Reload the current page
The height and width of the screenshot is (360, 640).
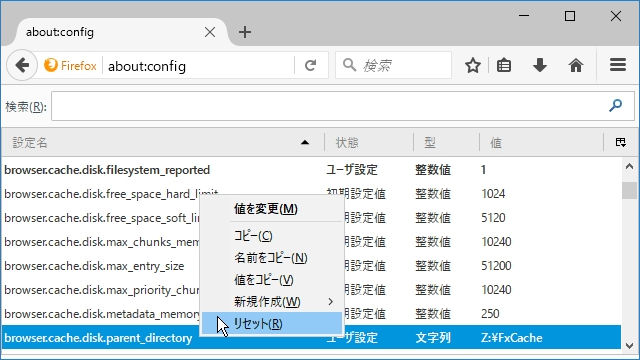311,65
